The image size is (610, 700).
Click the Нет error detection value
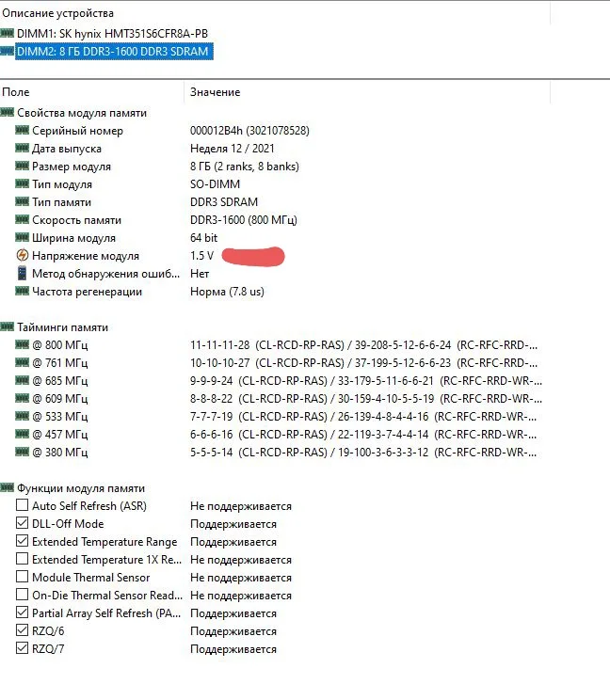tap(200, 273)
